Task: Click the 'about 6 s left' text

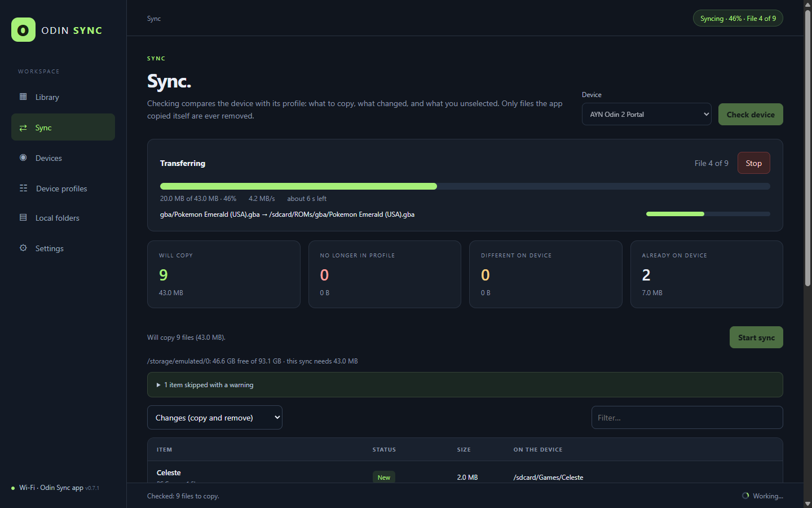Action: click(307, 199)
